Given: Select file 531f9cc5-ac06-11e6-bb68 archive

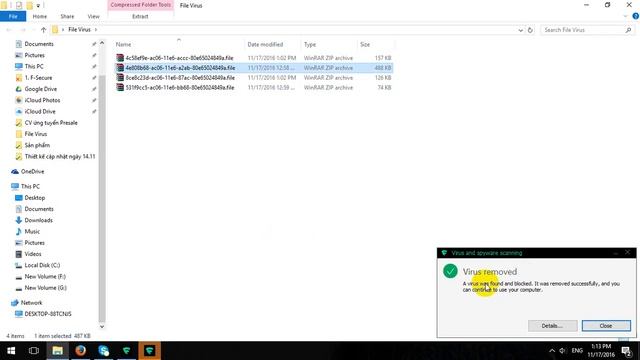Looking at the screenshot, I should [253, 87].
